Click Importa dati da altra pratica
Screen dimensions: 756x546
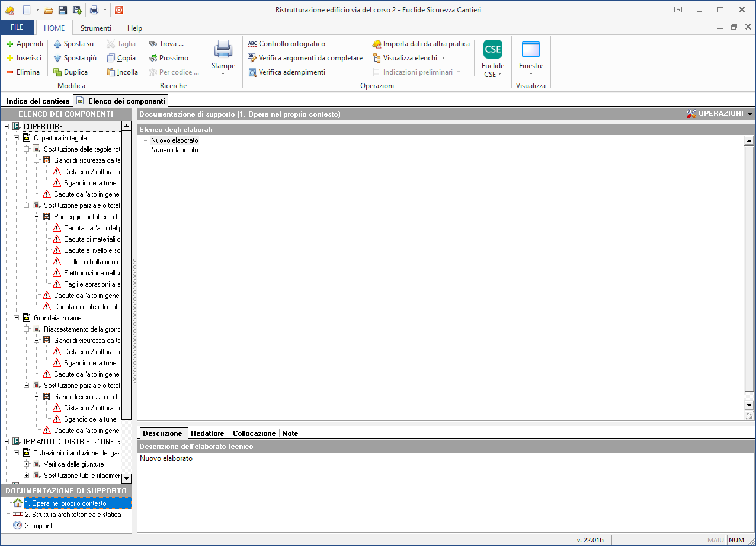(421, 44)
